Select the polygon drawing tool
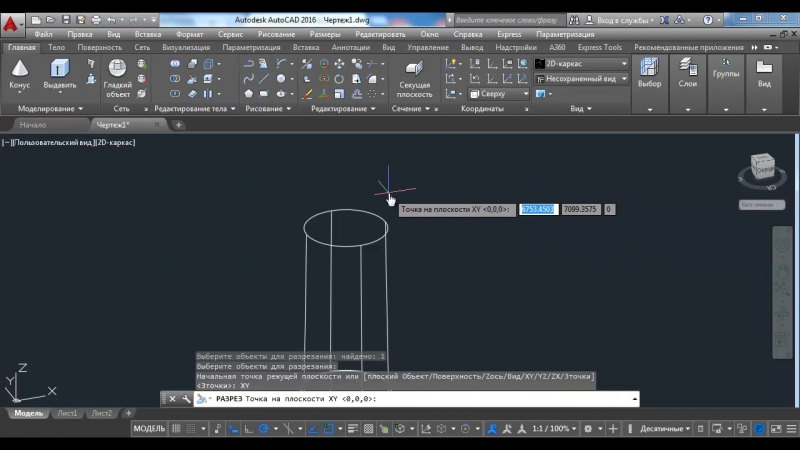The image size is (800, 450). (x=248, y=94)
